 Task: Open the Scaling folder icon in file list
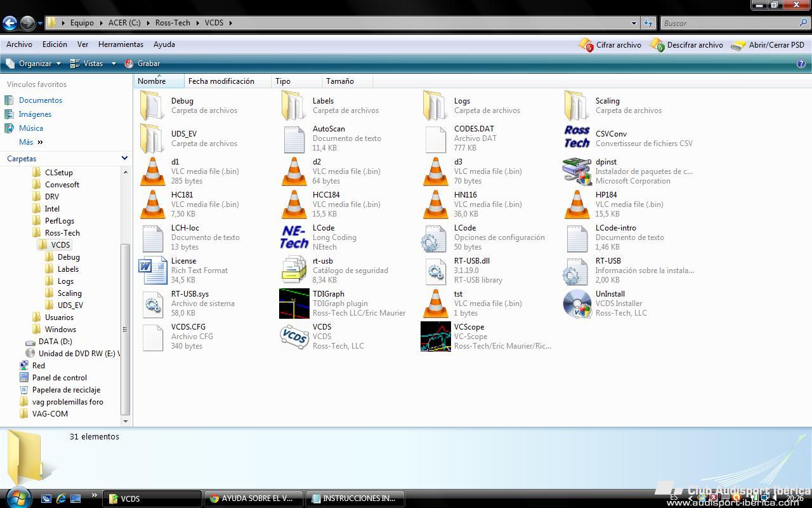577,105
